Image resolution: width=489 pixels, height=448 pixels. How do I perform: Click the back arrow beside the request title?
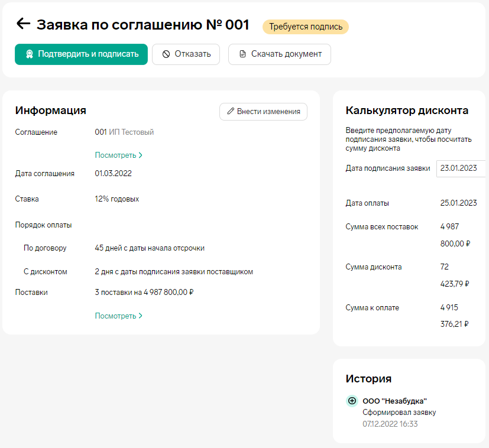pyautogui.click(x=23, y=24)
